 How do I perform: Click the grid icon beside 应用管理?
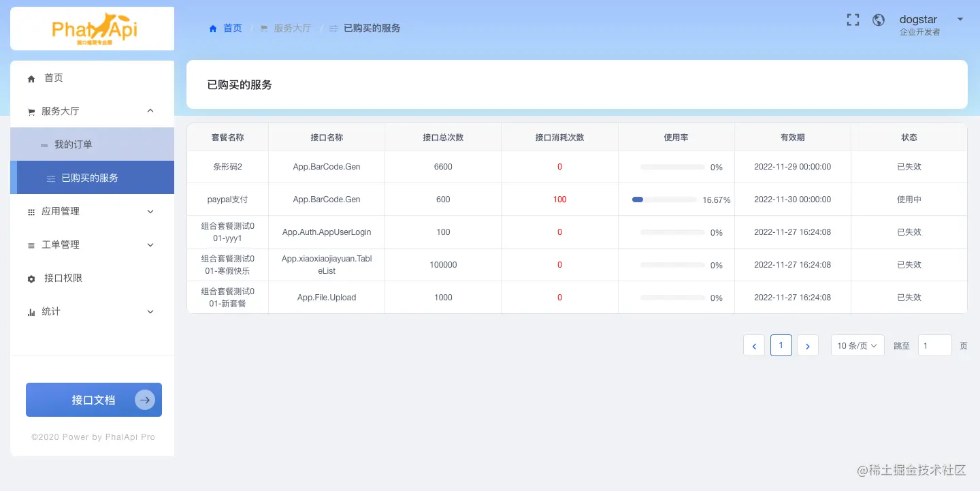[31, 212]
